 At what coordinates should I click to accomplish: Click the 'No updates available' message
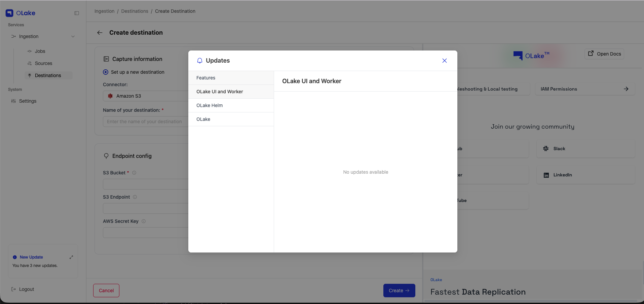click(366, 172)
